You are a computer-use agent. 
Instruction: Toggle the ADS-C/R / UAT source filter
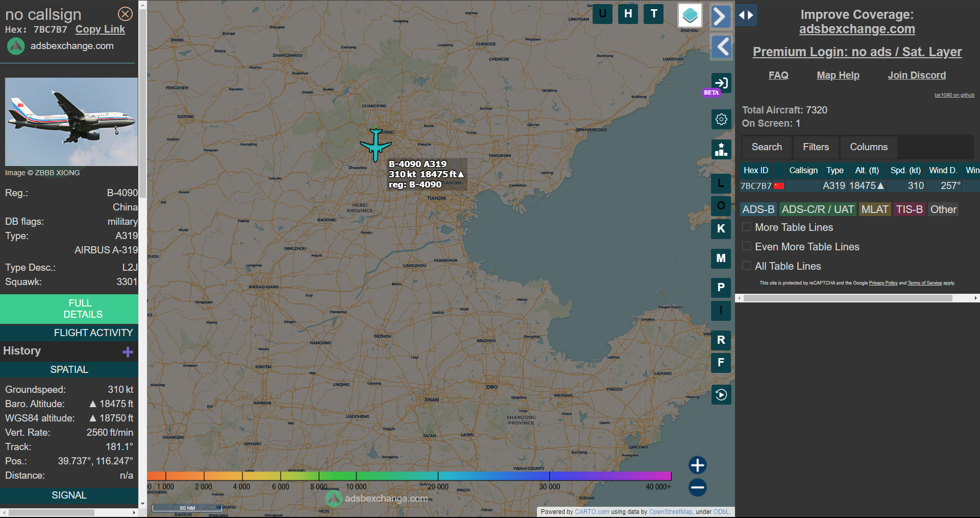click(818, 209)
